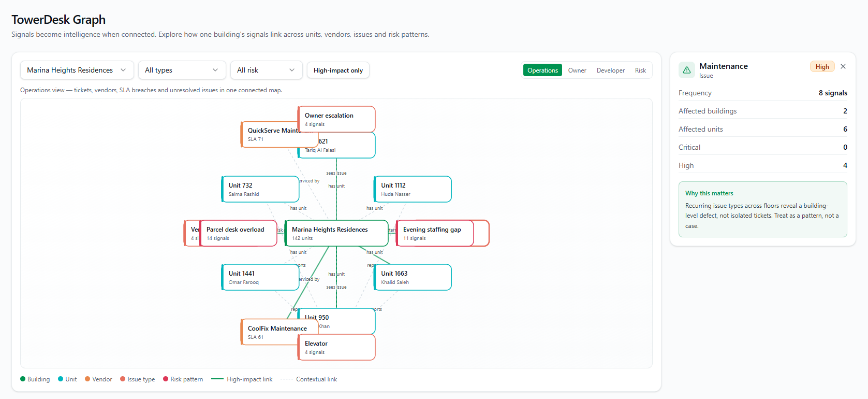Close the Maintenance details panel
868x399 pixels.
coord(843,66)
